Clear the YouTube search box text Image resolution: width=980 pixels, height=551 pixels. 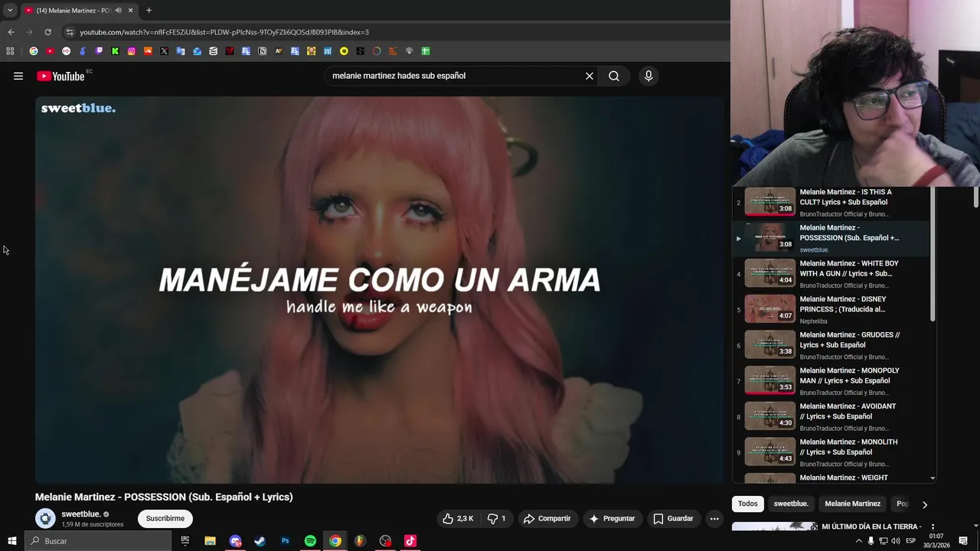tap(590, 76)
